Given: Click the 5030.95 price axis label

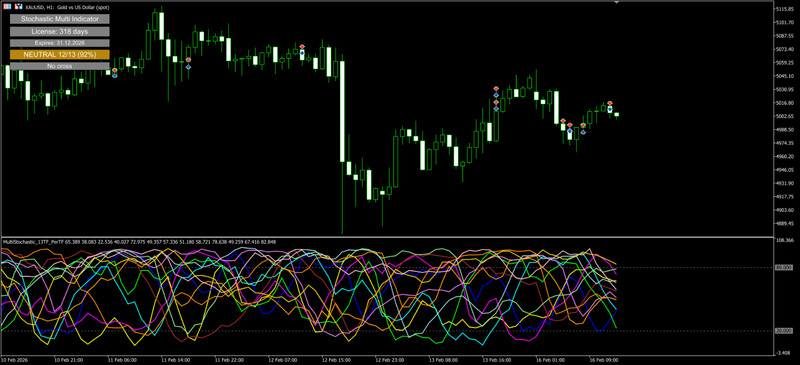Looking at the screenshot, I should (785, 90).
